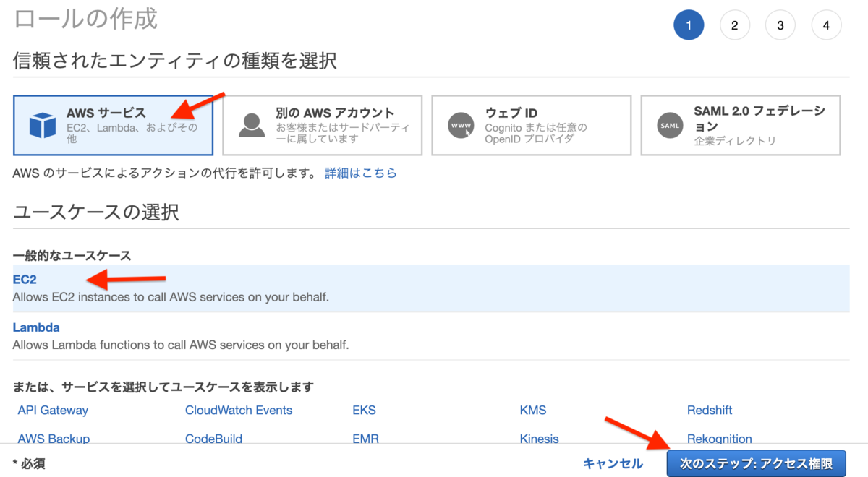
Task: Open the CloudWatch Events service link
Action: [239, 411]
